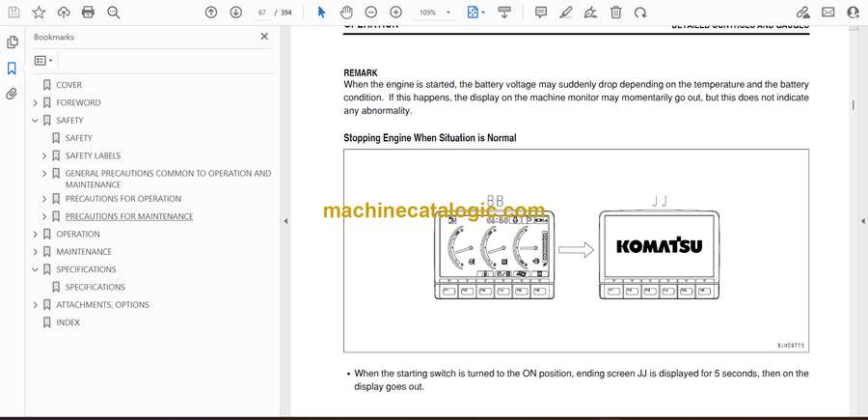
Task: Jump to PRECAUTIONS FOR OPERATION bookmark
Action: coord(122,198)
